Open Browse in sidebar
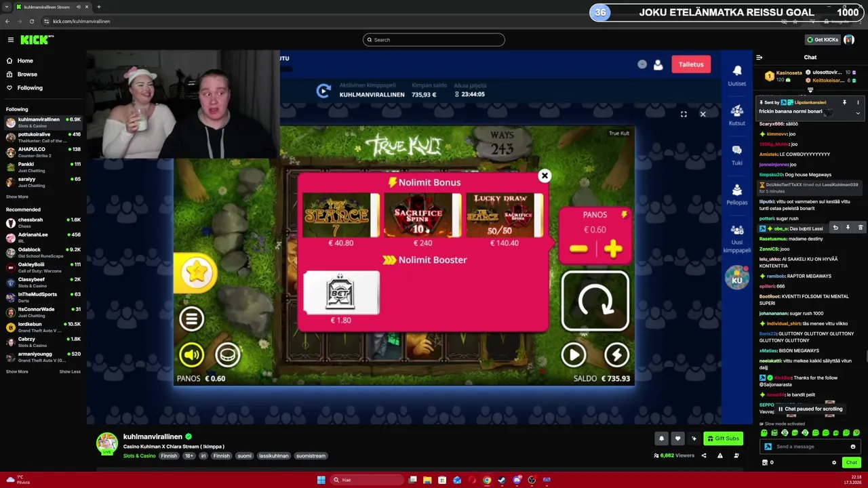This screenshot has width=868, height=488. point(27,74)
